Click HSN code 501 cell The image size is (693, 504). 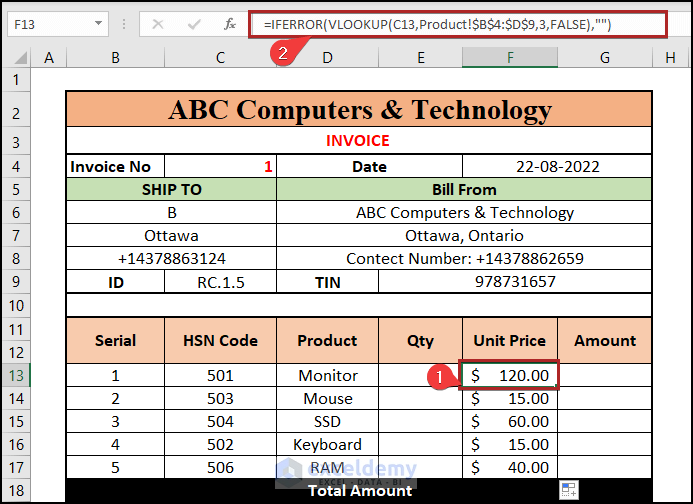click(220, 375)
